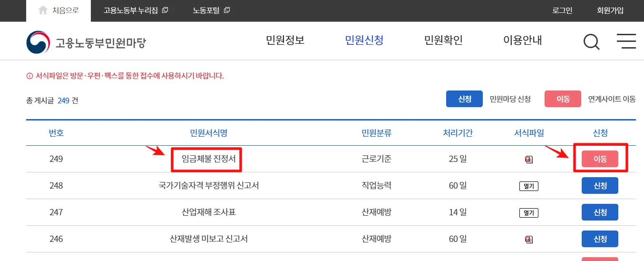Download the form file for 임금체불 진정서
The width and height of the screenshot is (644, 261).
tap(529, 160)
